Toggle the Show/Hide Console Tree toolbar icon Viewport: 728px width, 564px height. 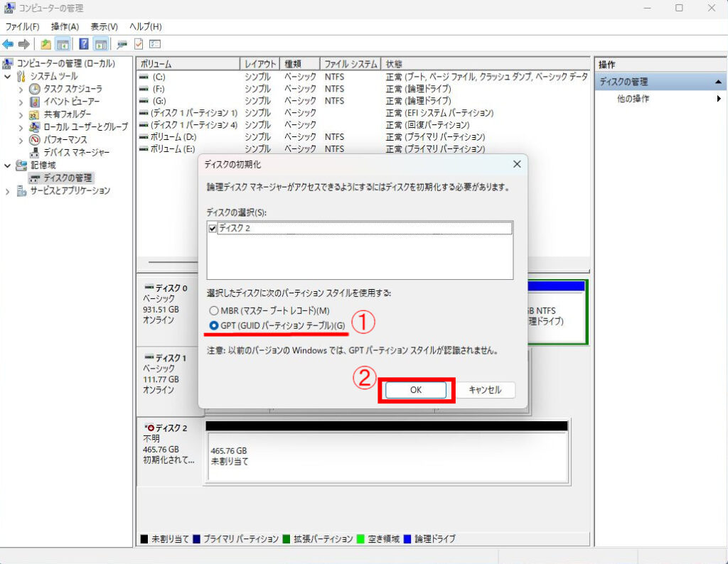[x=63, y=44]
